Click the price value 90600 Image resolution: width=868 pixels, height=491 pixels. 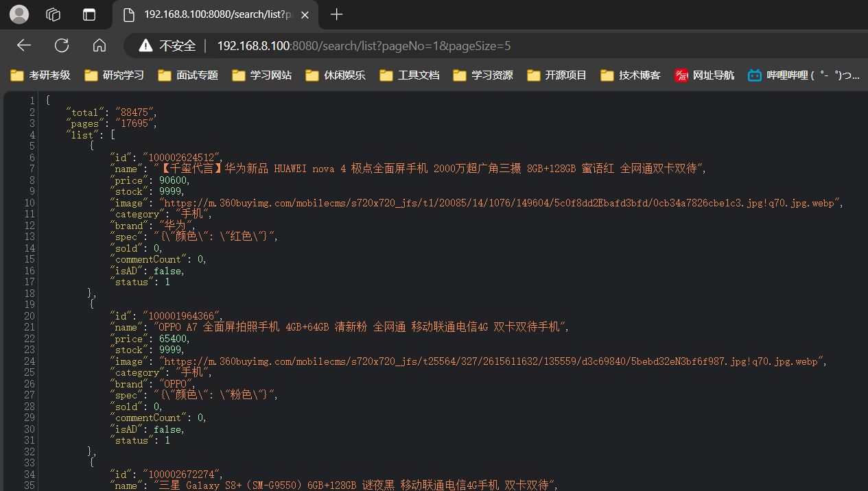pos(174,180)
